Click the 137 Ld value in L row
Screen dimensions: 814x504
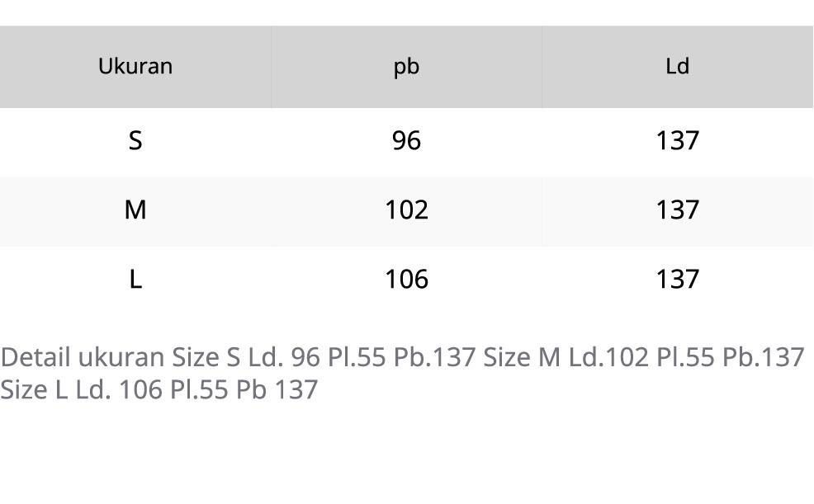(x=677, y=280)
